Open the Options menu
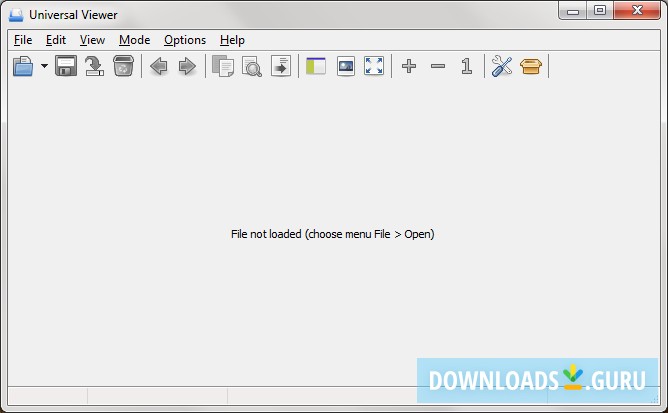 (185, 40)
